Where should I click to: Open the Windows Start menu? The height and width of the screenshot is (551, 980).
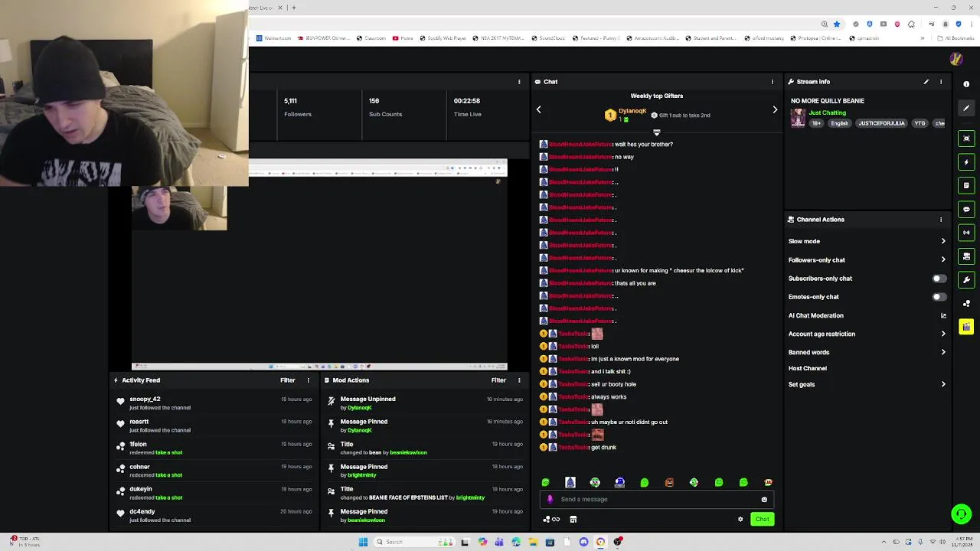point(363,542)
